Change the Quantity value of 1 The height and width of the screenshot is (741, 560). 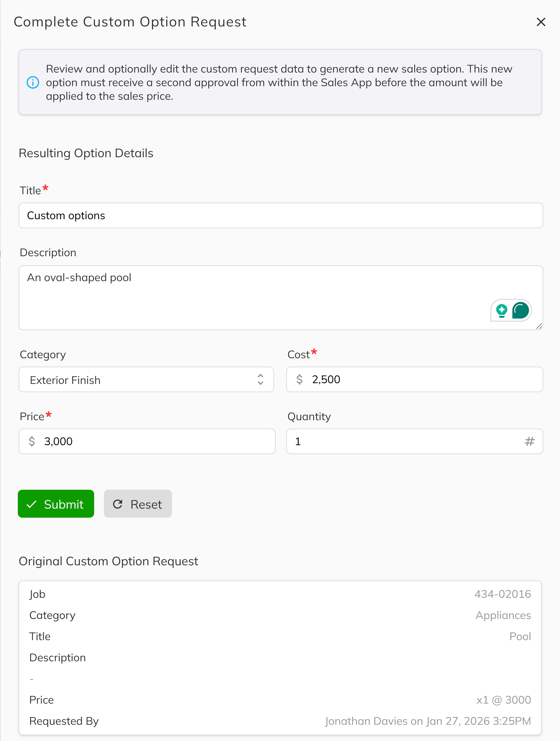click(x=369, y=441)
